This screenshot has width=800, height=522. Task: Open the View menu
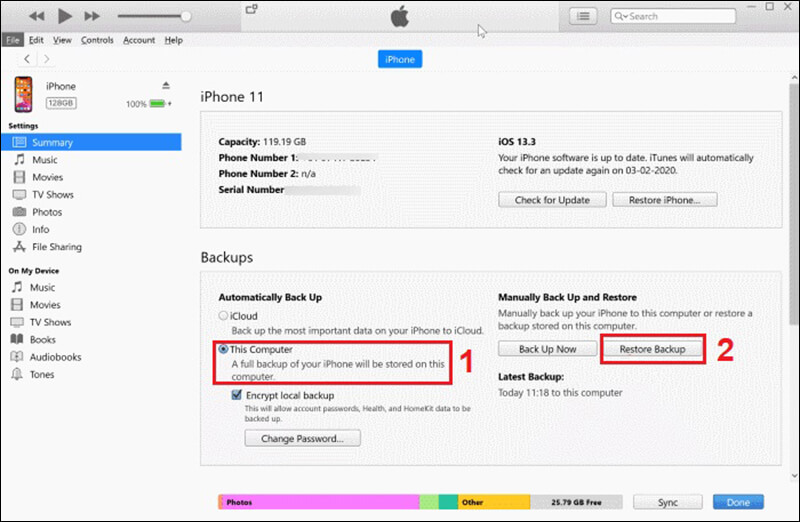click(62, 40)
